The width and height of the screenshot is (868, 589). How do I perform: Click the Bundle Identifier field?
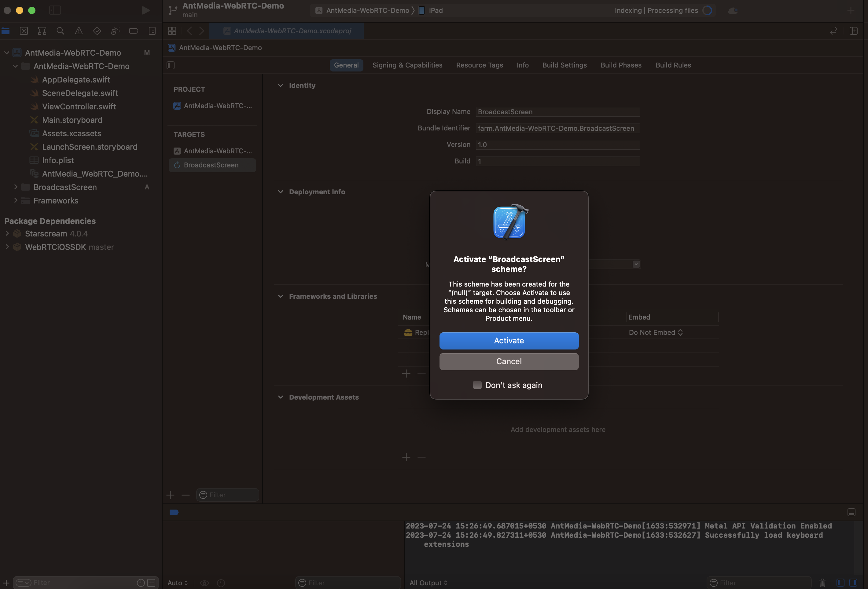(557, 128)
